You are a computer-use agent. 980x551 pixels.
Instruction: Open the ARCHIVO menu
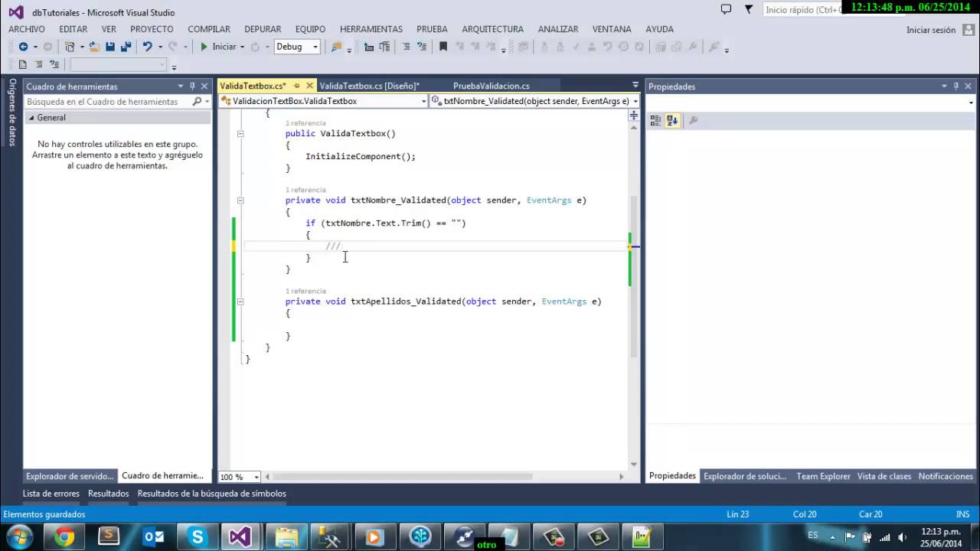coord(27,29)
